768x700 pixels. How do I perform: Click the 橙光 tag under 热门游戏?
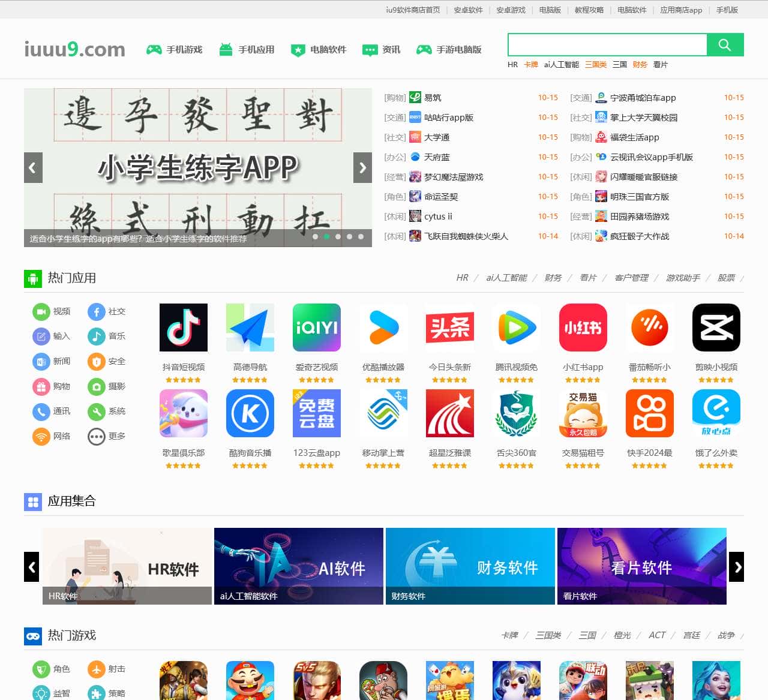pyautogui.click(x=622, y=635)
